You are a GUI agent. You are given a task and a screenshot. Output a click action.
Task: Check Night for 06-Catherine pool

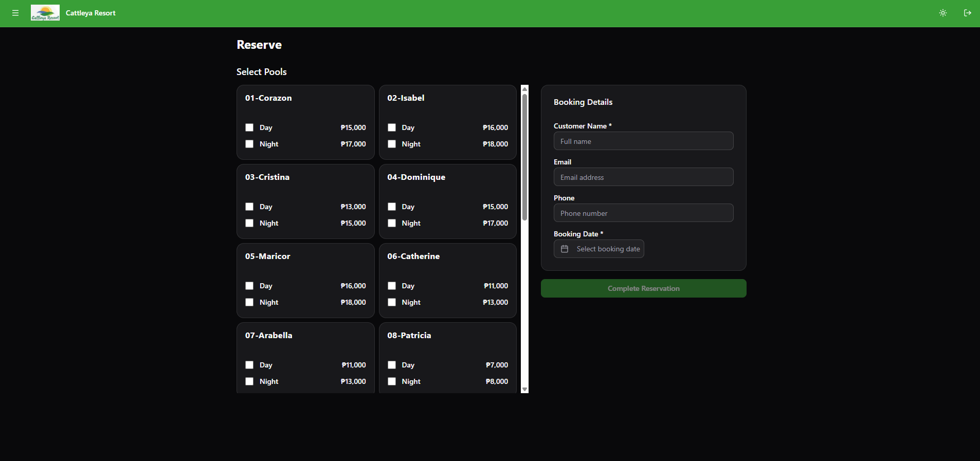click(392, 302)
